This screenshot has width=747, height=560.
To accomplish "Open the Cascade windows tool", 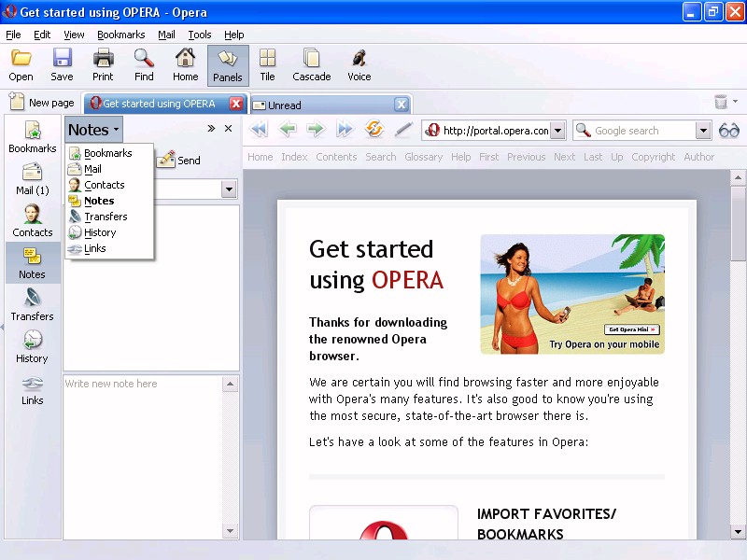I will pos(311,65).
